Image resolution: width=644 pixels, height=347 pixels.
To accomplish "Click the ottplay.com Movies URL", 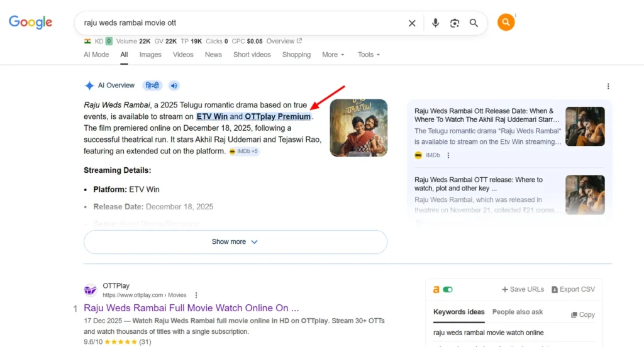I will (144, 295).
